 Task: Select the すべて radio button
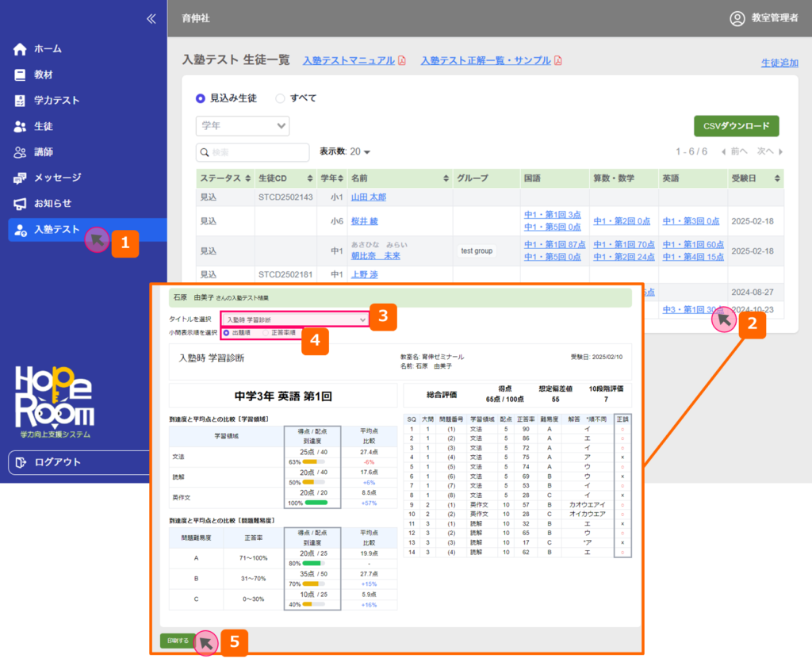click(280, 98)
